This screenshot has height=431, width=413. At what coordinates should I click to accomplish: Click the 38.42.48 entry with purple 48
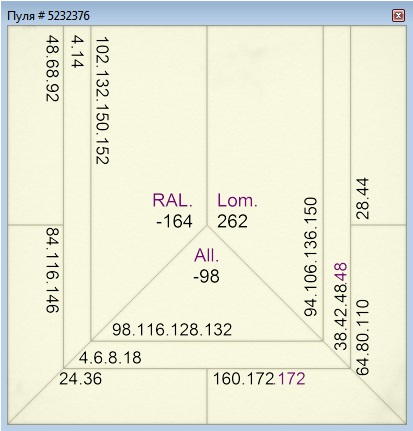pos(340,307)
